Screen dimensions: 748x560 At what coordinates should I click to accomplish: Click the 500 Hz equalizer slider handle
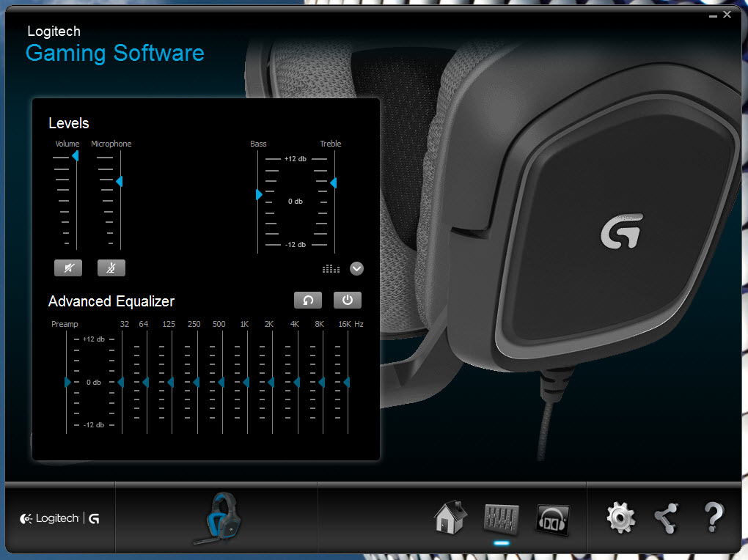[x=221, y=382]
